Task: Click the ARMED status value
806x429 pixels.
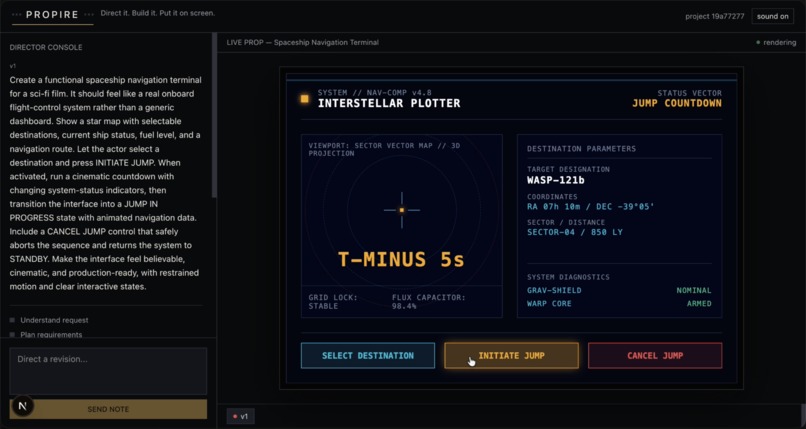Action: click(699, 304)
